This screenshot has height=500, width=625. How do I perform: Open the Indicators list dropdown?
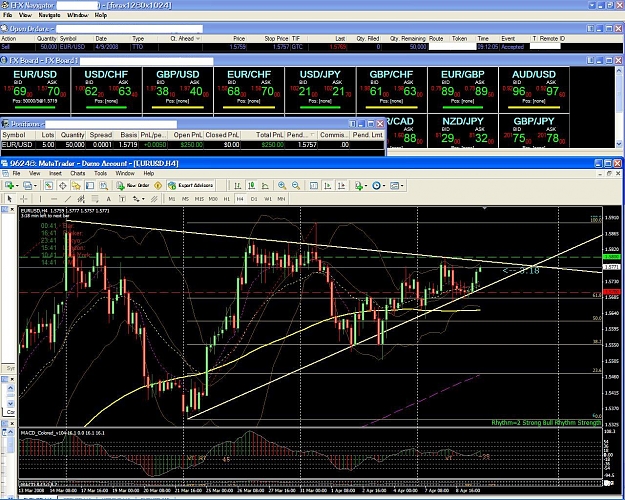click(361, 185)
